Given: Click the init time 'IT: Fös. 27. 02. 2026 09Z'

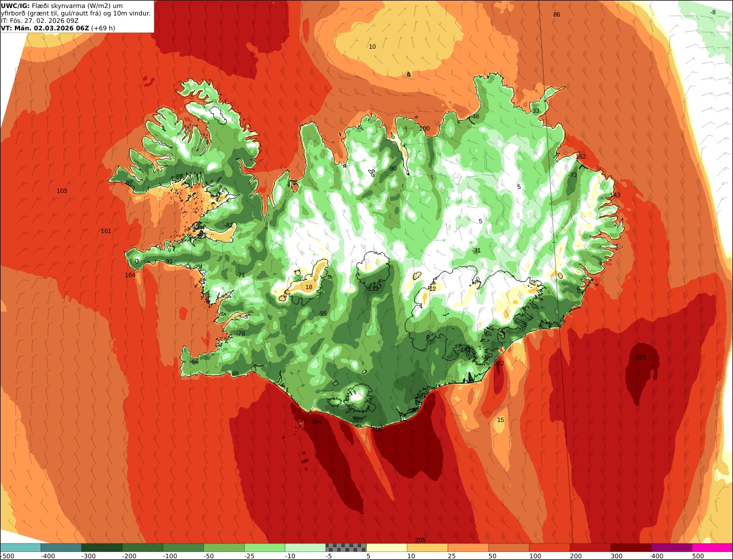Looking at the screenshot, I should coord(44,21).
